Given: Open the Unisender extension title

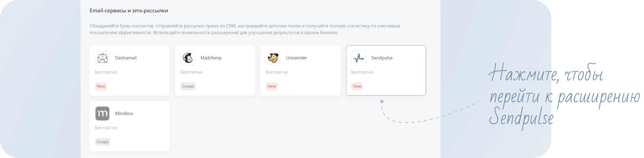Looking at the screenshot, I should coord(296,58).
